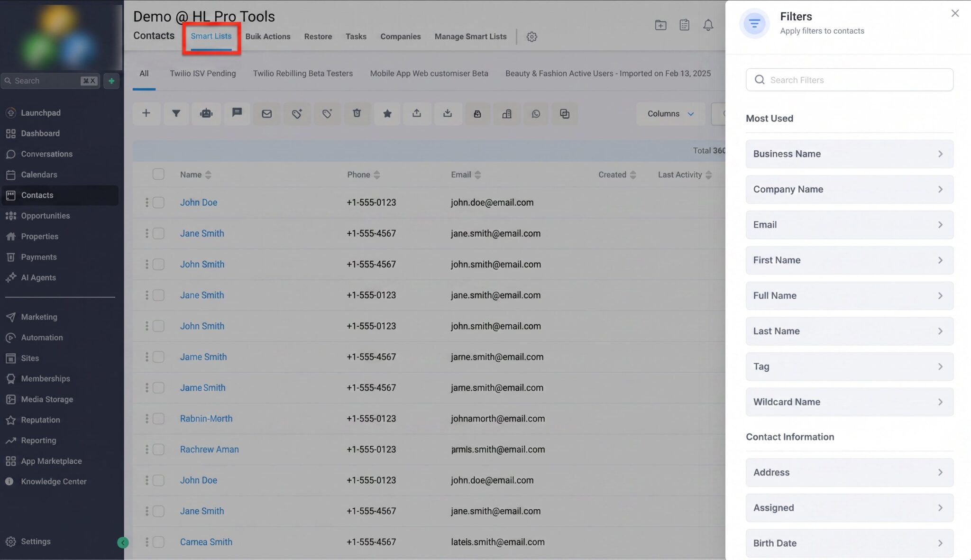Click the add contact plus icon
The width and height of the screenshot is (971, 560).
point(146,113)
